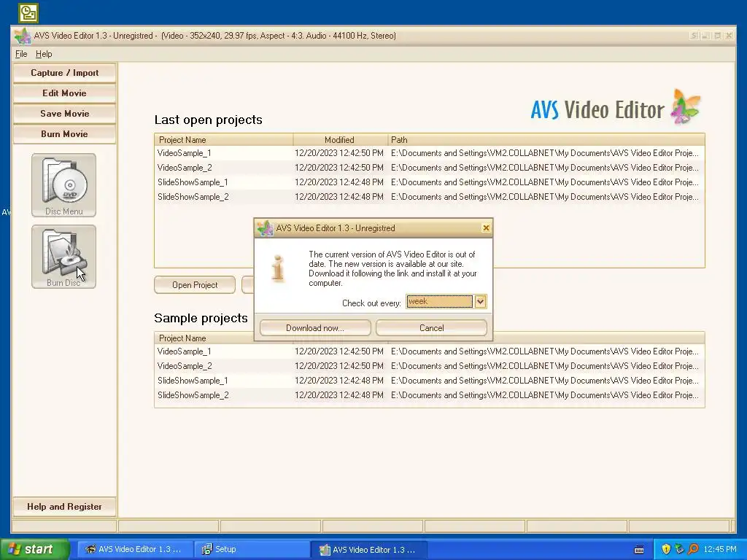Image resolution: width=747 pixels, height=560 pixels.
Task: Click main window title bar butterfly icon
Action: (23, 36)
